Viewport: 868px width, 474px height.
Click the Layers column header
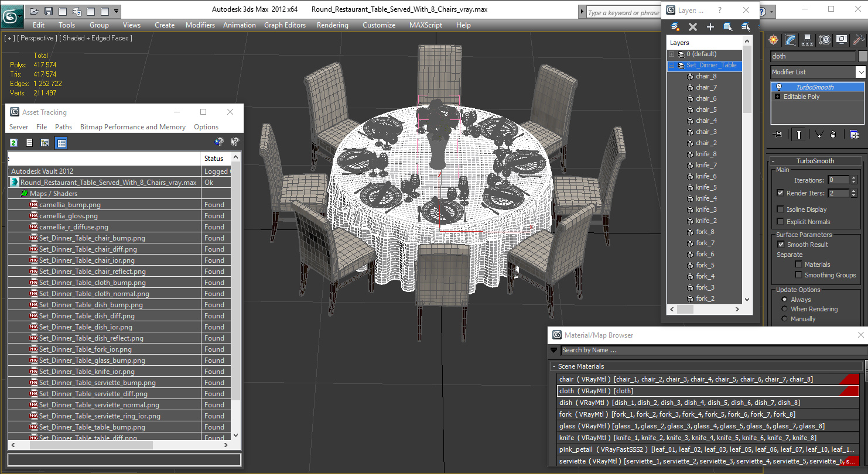704,43
